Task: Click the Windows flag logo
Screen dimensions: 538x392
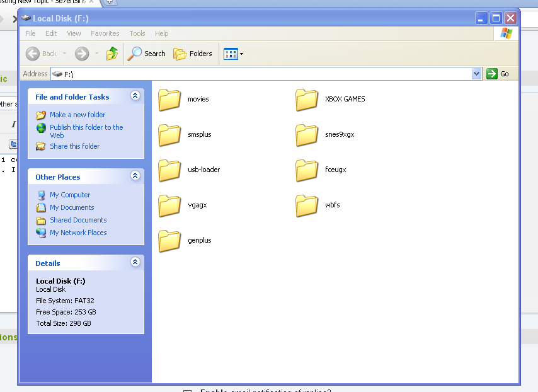Action: [507, 33]
